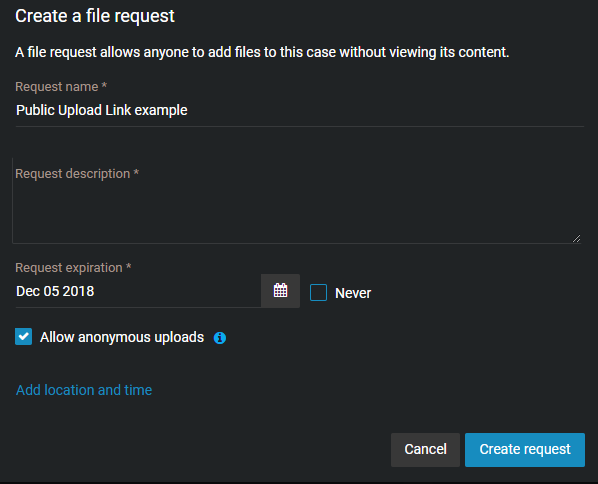
Task: Submit with the Create request button
Action: click(525, 450)
